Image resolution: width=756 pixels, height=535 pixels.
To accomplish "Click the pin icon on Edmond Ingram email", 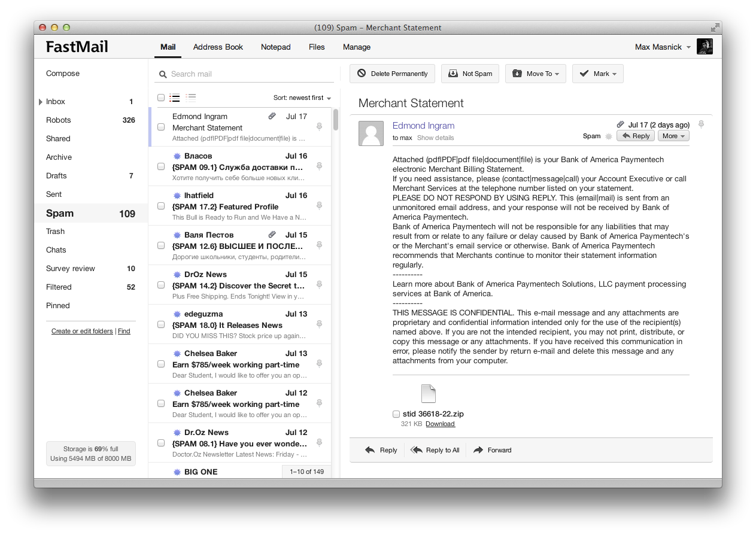I will coord(319,126).
